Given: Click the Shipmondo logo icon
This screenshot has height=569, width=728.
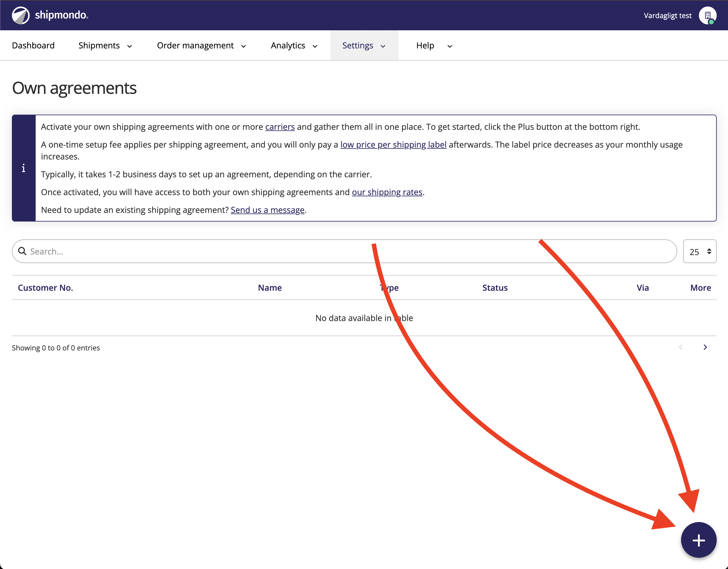Looking at the screenshot, I should pos(21,15).
